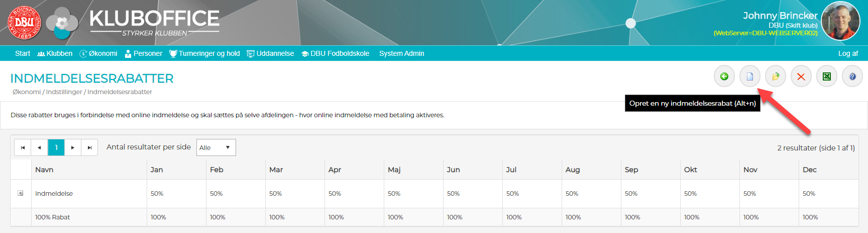Screen dimensions: 868x233
Task: Click the DBU round logo
Action: [24, 23]
